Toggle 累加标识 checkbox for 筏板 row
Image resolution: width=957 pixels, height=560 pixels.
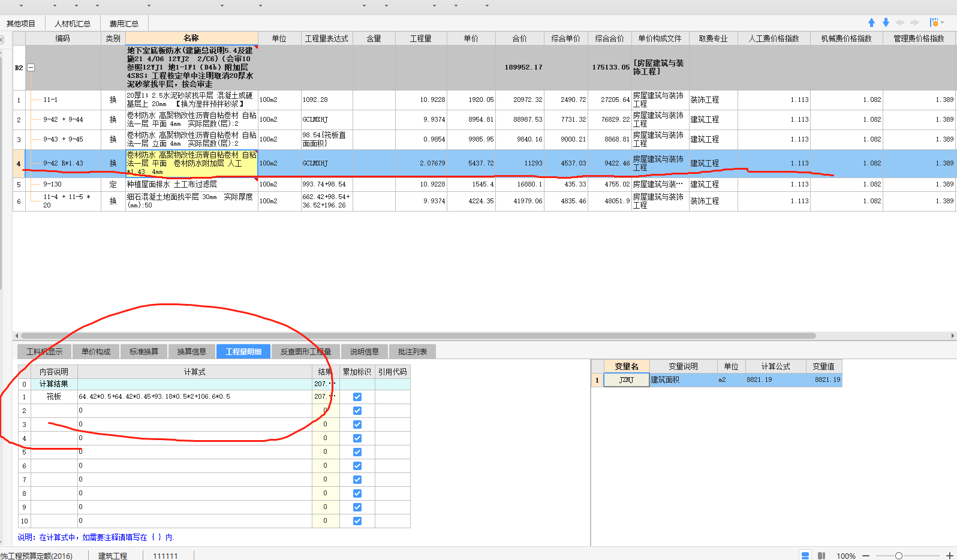(x=357, y=397)
